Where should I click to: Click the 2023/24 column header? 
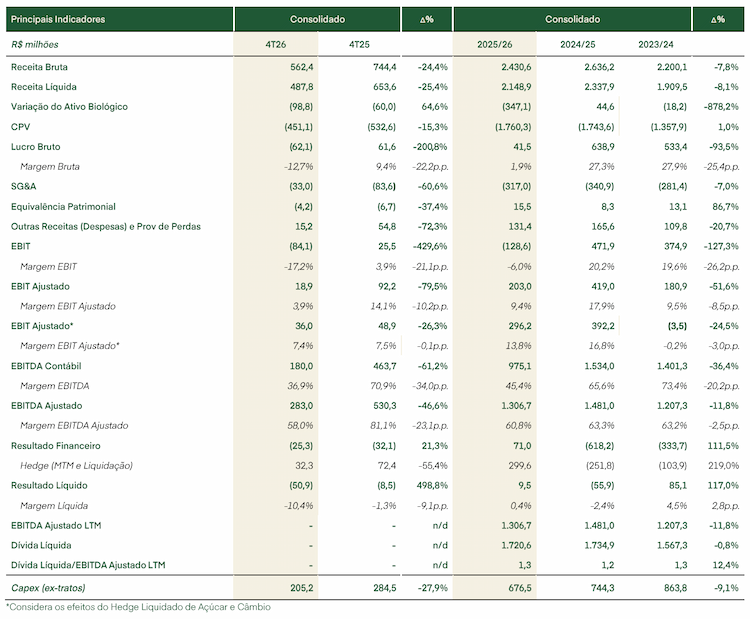point(655,44)
